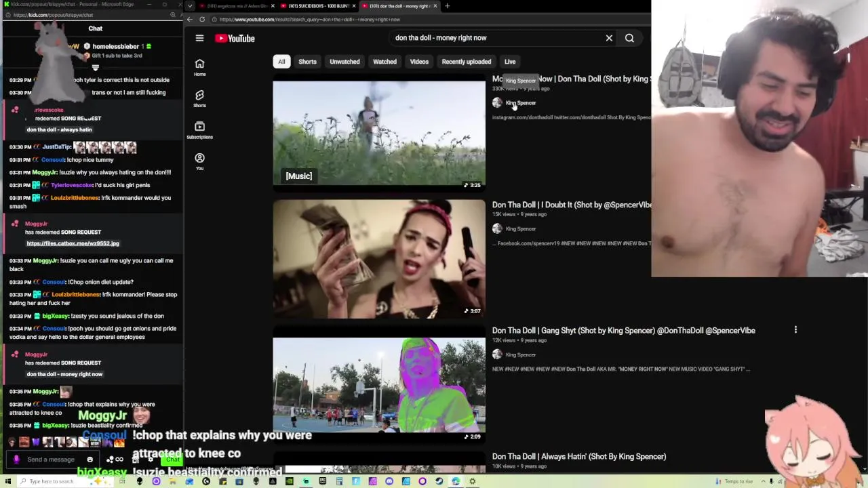Viewport: 868px width, 488px height.
Task: Play the I Doubt It video thumbnail
Action: [x=379, y=259]
